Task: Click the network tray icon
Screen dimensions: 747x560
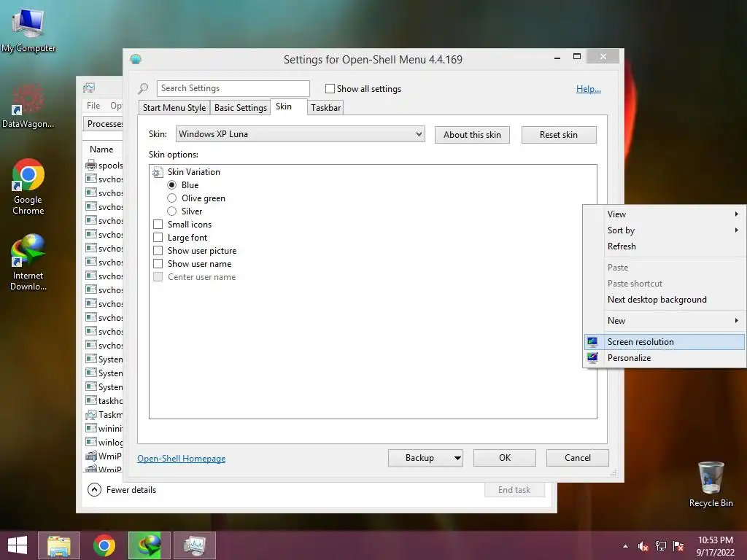Action: point(661,546)
